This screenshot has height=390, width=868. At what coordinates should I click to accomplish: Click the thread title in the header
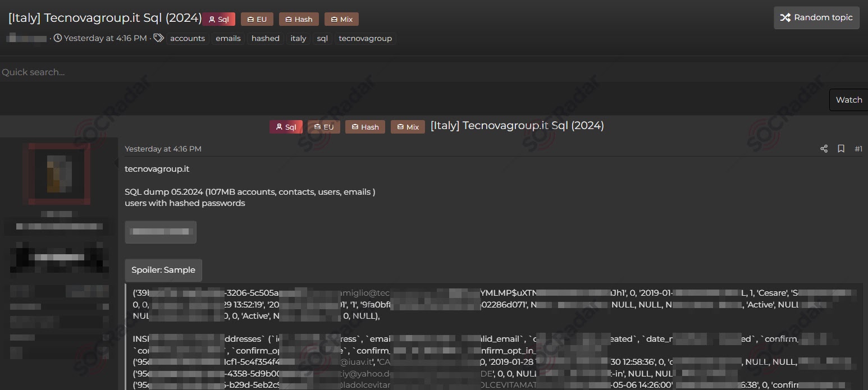(105, 17)
